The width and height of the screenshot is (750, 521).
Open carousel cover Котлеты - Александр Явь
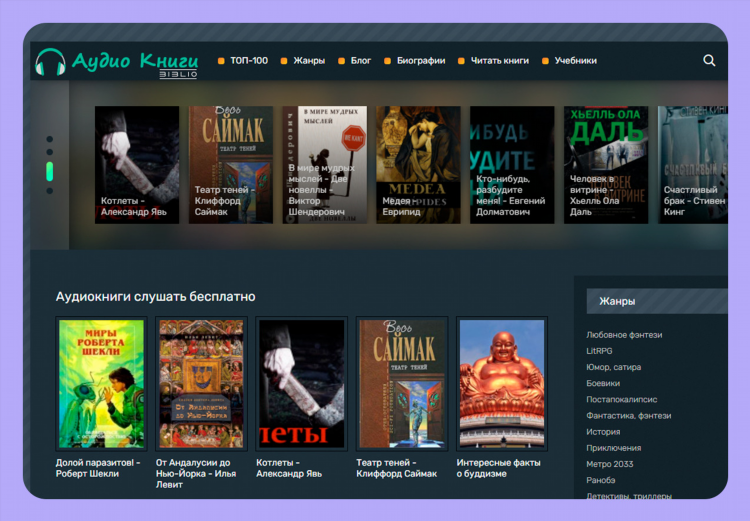(137, 165)
